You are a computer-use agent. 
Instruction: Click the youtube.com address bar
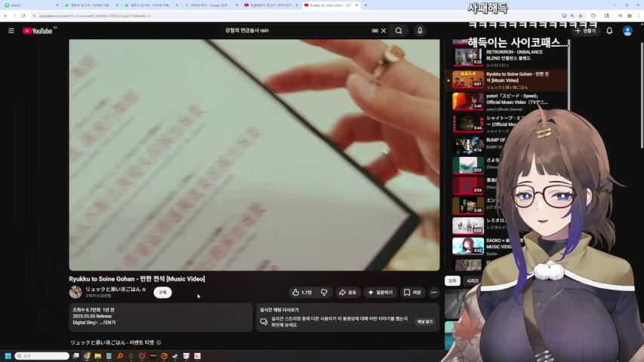click(x=296, y=16)
